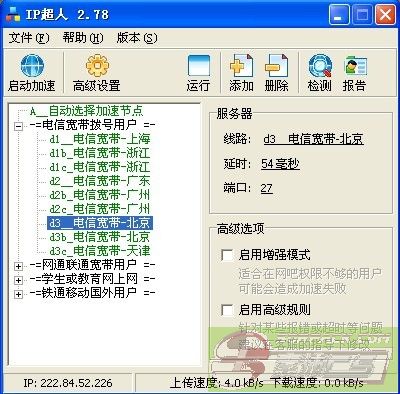The width and height of the screenshot is (400, 394).
Task: Click the 启动加速 globe icon
Action: tap(32, 65)
